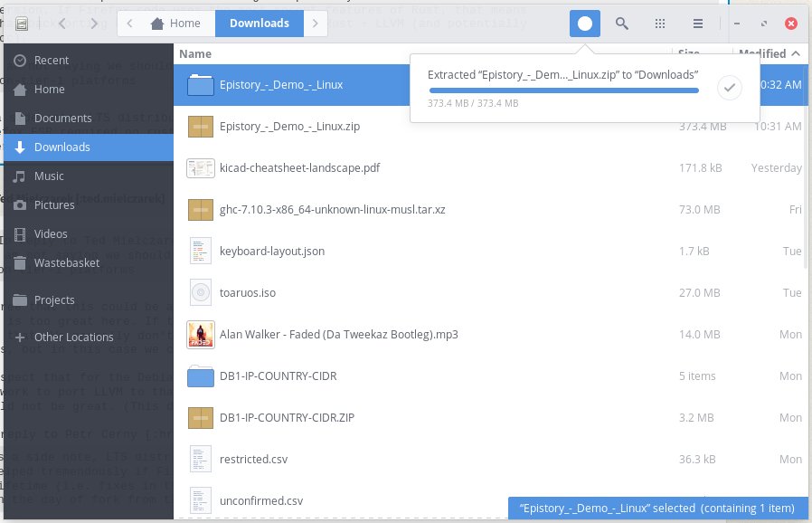
Task: Switch to grid view with dotted icon
Action: coord(660,24)
